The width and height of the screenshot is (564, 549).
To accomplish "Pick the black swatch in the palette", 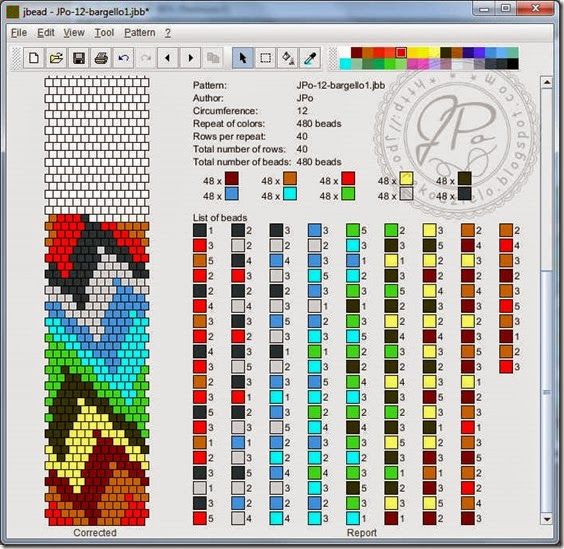I will 513,64.
